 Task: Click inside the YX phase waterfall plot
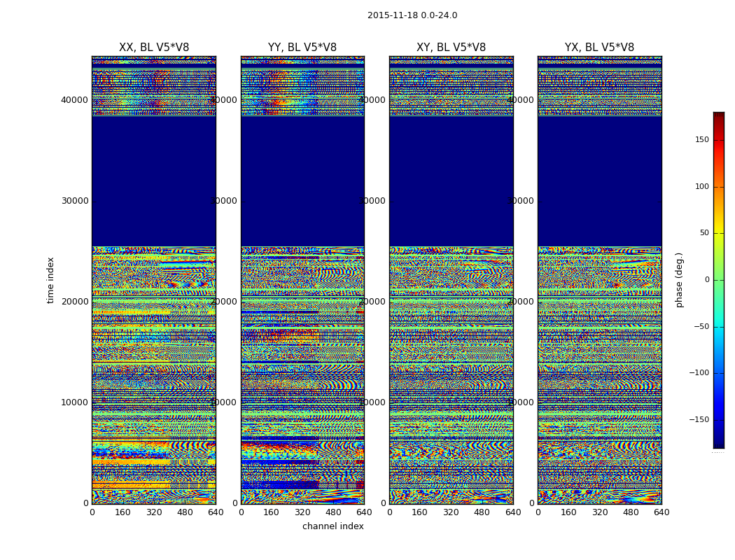click(x=600, y=280)
